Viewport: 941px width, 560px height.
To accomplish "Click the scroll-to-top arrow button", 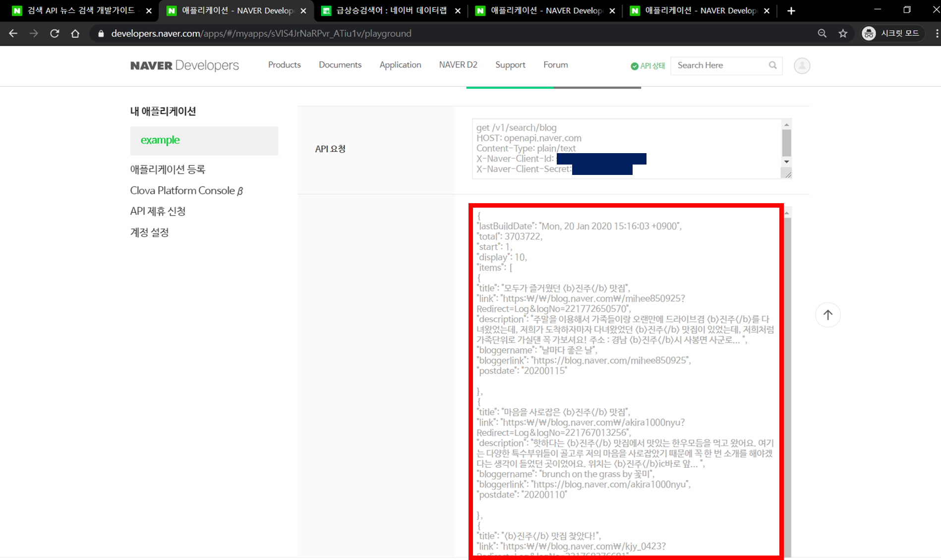I will [828, 315].
